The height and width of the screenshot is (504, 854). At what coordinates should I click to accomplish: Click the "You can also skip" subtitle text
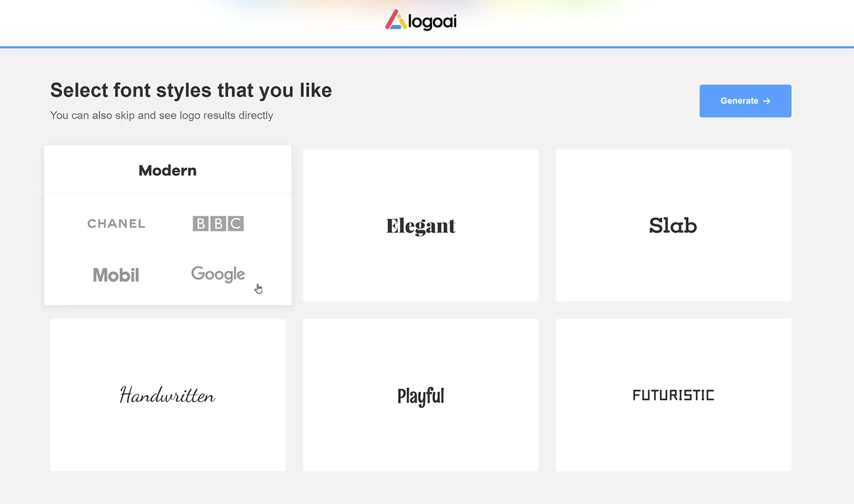click(162, 115)
